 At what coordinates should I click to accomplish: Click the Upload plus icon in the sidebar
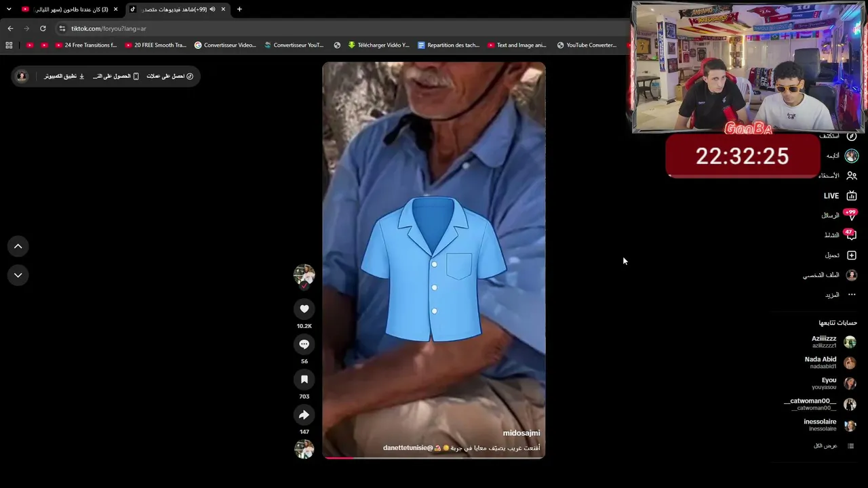click(852, 256)
